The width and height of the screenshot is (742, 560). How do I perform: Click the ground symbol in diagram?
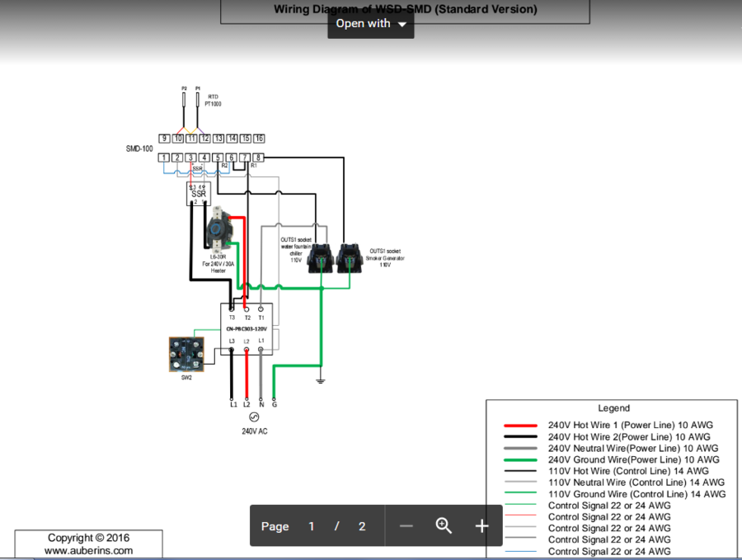point(321,380)
